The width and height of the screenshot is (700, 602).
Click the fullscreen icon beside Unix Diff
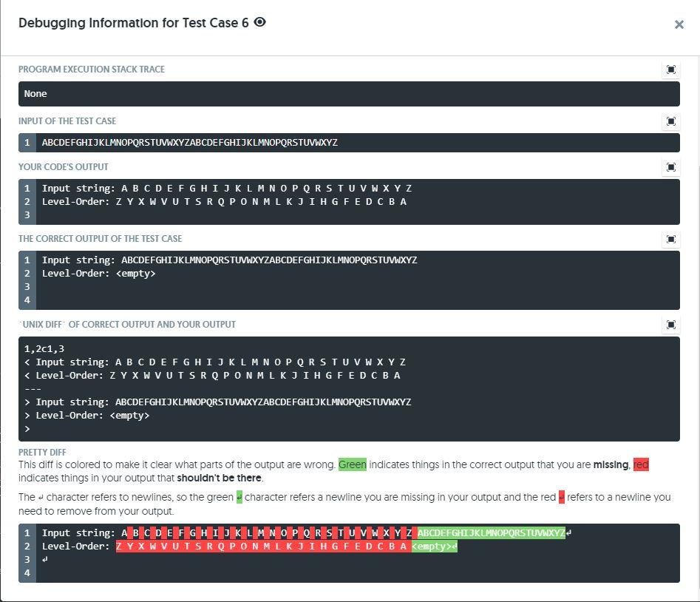[670, 324]
